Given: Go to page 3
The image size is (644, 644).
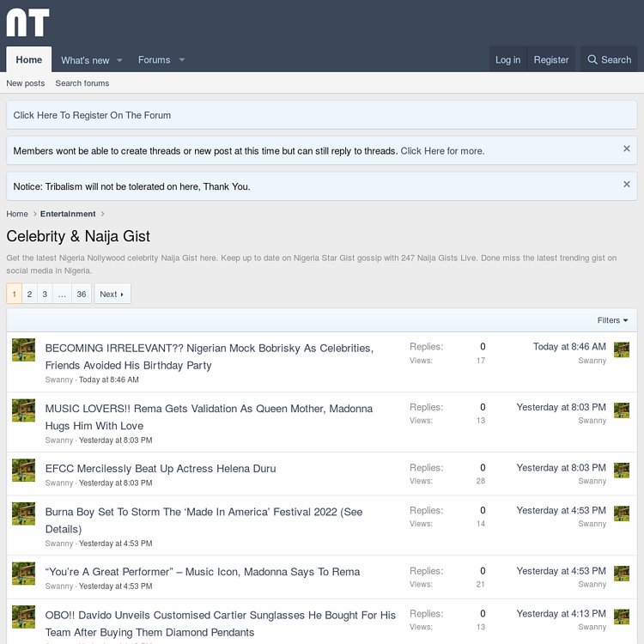Looking at the screenshot, I should coord(45,294).
